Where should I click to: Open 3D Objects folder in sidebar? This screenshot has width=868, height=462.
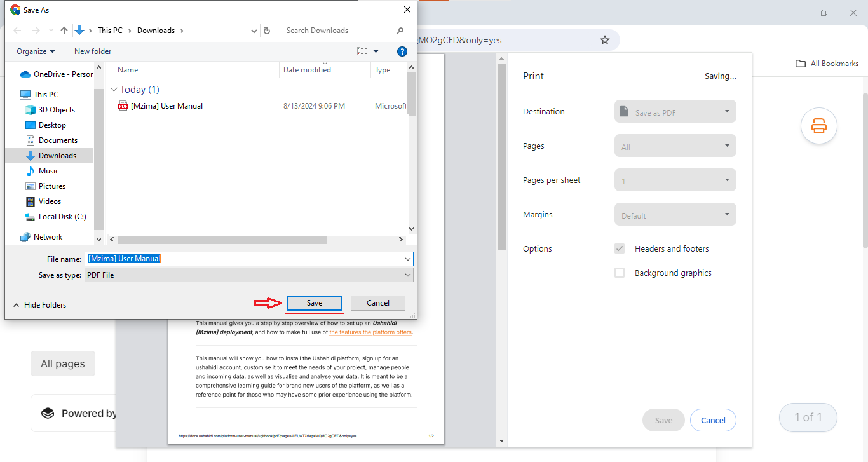point(57,110)
